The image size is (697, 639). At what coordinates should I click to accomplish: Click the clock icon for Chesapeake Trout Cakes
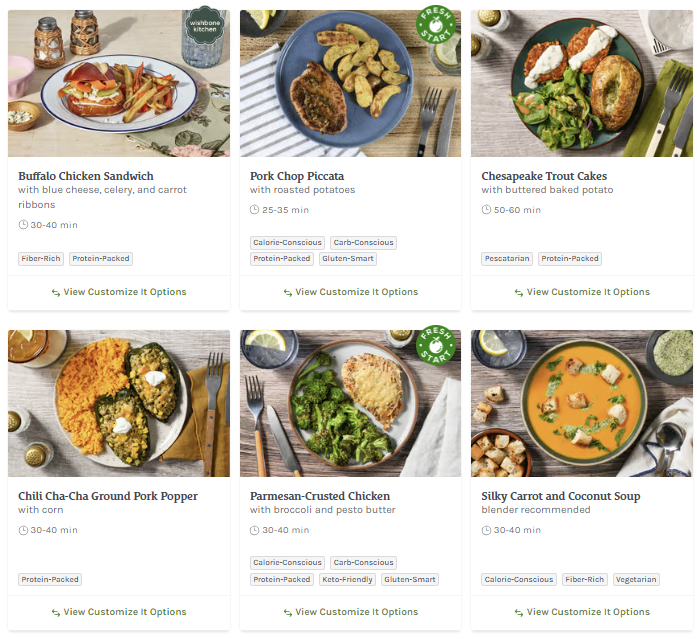click(486, 210)
